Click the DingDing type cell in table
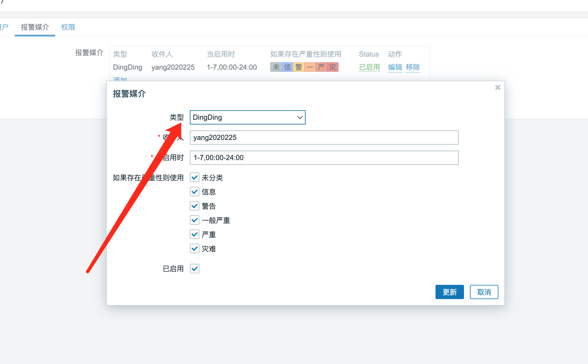Screen dimensions: 588x364 click(128, 67)
